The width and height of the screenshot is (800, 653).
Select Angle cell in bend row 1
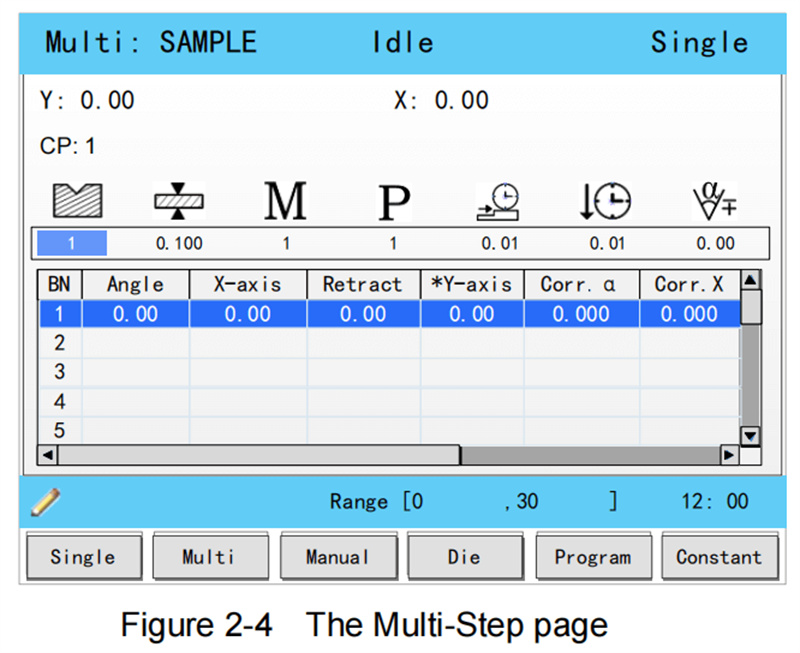[136, 314]
